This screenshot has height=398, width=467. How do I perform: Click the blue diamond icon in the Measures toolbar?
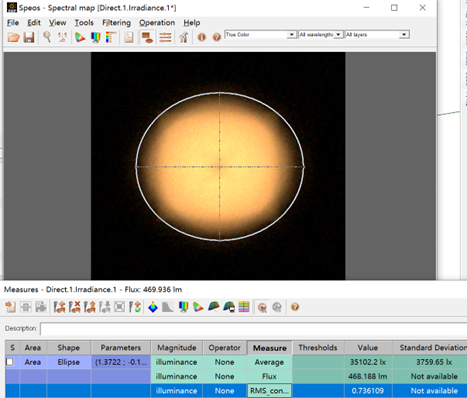(153, 307)
